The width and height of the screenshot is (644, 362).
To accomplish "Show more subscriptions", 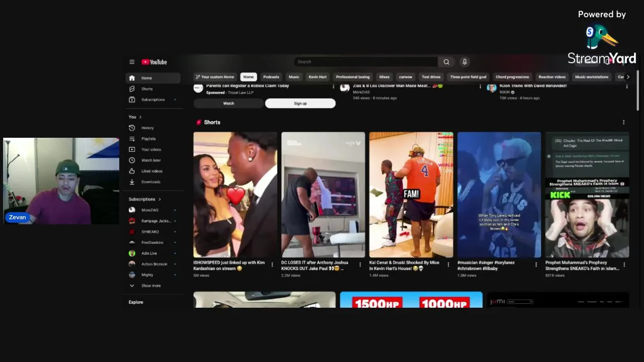I will 153,286.
